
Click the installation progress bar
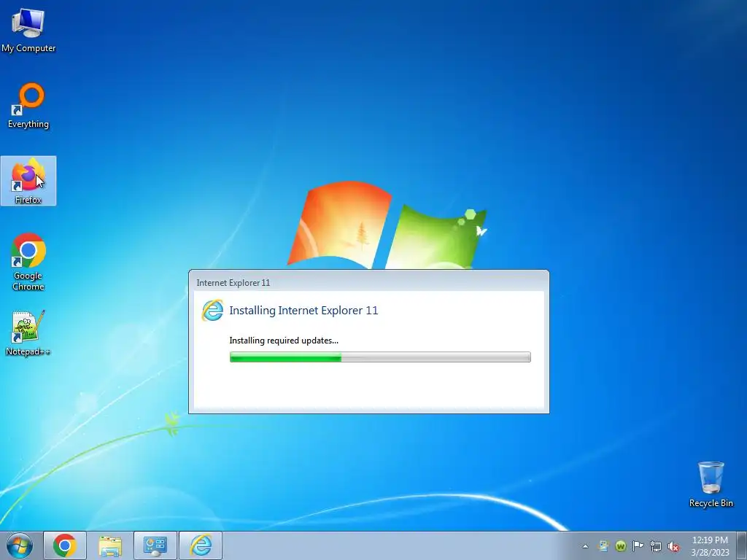click(380, 357)
